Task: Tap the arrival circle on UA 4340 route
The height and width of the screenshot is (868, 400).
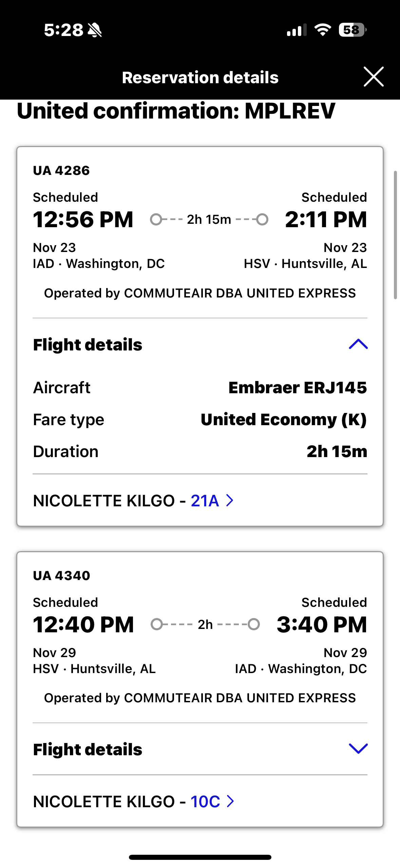Action: pos(253,624)
